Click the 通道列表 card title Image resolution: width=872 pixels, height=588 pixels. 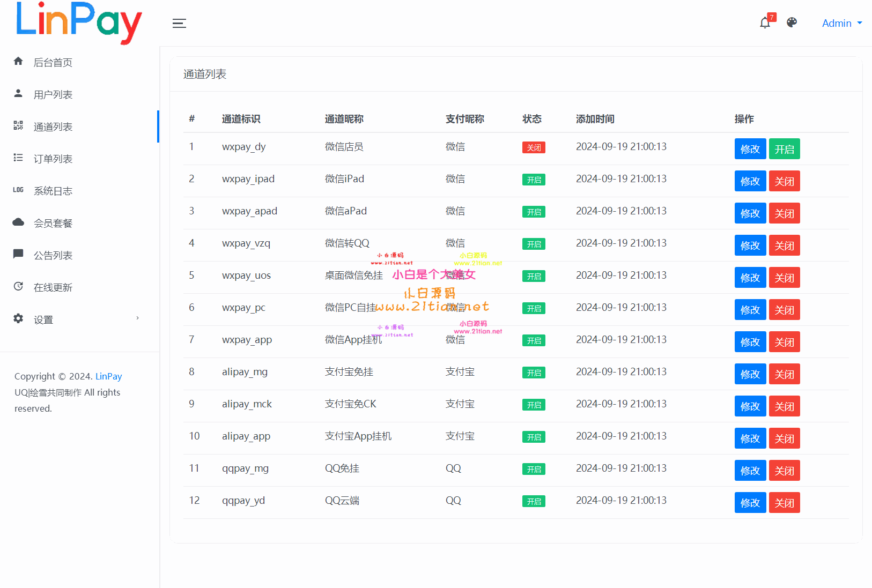(x=205, y=74)
